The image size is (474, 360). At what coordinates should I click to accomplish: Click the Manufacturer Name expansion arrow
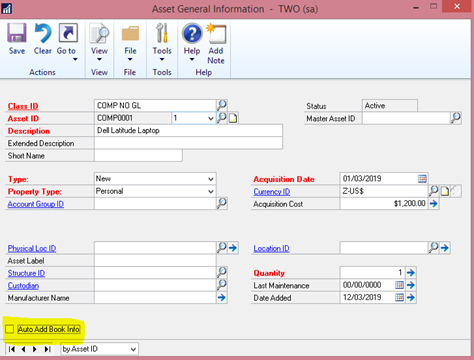click(222, 297)
